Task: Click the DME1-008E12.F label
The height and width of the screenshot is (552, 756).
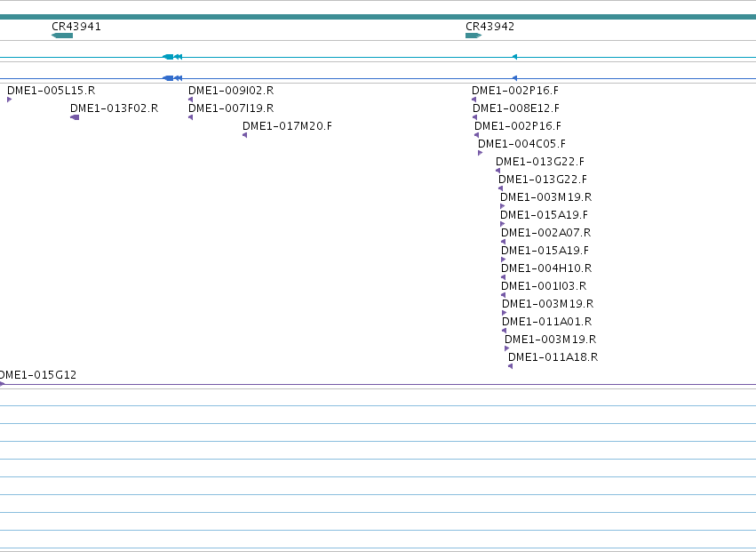Action: click(516, 108)
